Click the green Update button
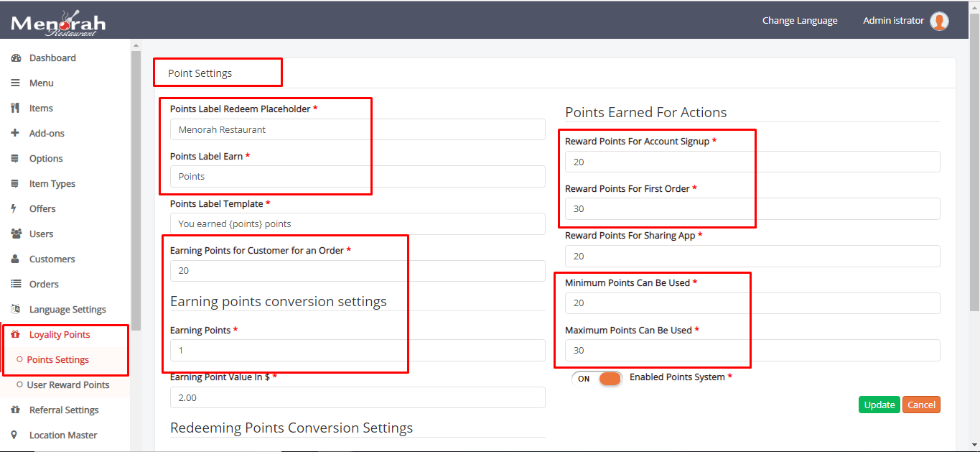This screenshot has width=980, height=452. click(879, 405)
